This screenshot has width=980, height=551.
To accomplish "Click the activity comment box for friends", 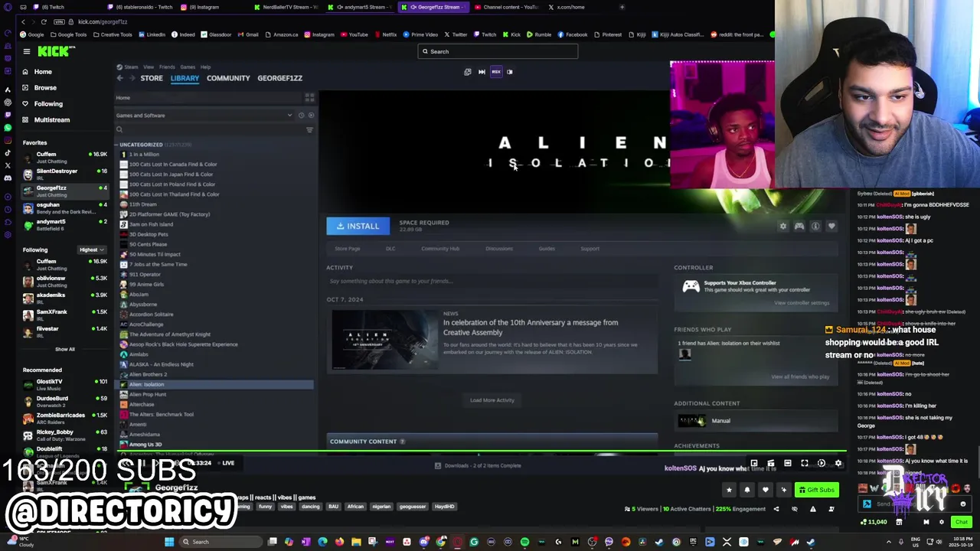I will click(x=492, y=281).
